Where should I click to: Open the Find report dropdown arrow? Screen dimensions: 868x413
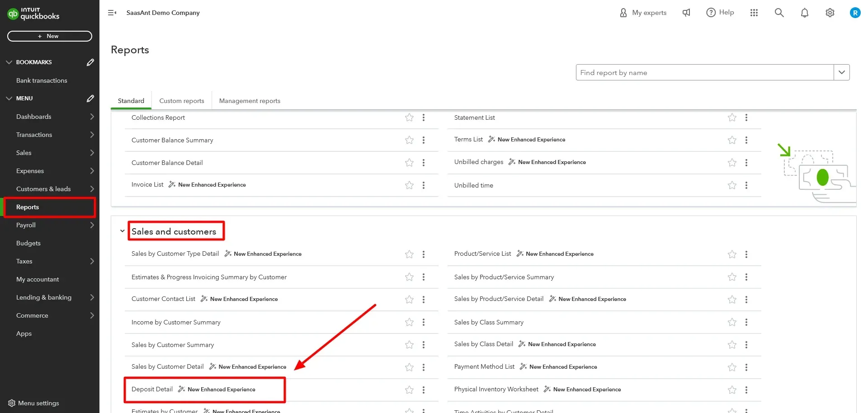[x=842, y=72]
